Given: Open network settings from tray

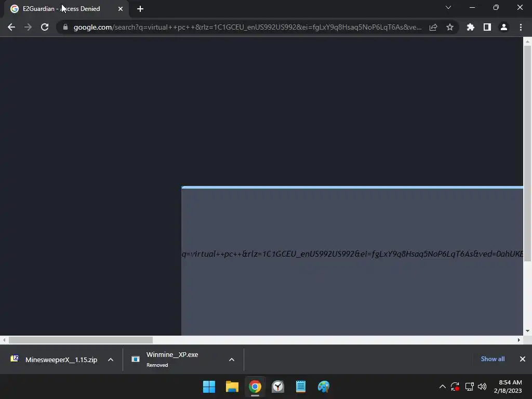Looking at the screenshot, I should tap(469, 387).
